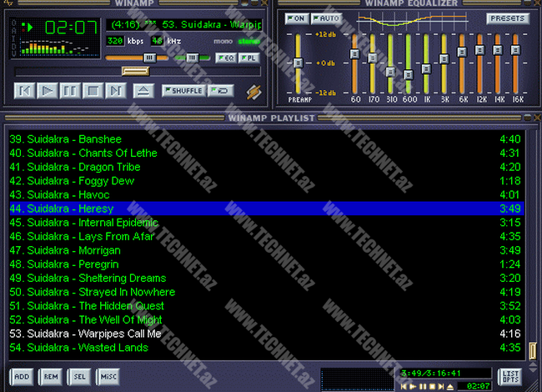Click the song position seek bar handle
Viewport: 542px width, 392px height.
click(135, 72)
